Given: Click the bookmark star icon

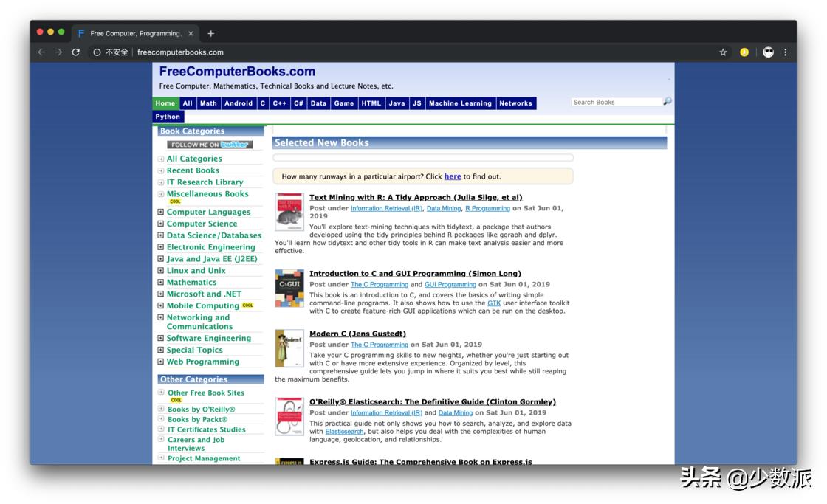Looking at the screenshot, I should tap(723, 52).
